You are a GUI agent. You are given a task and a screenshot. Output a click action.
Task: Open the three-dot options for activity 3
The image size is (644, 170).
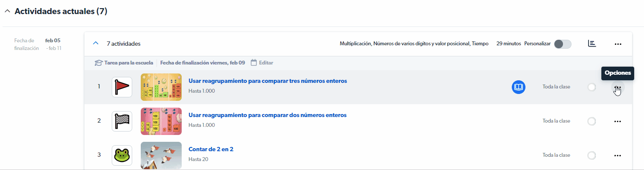(617, 155)
